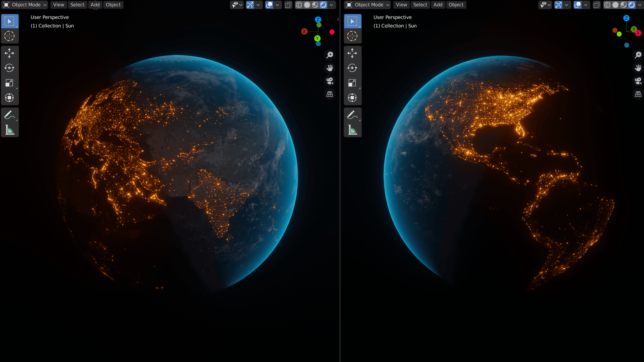Toggle overlays button in right viewport header
Viewport: 644px width, 362px height.
tap(578, 5)
